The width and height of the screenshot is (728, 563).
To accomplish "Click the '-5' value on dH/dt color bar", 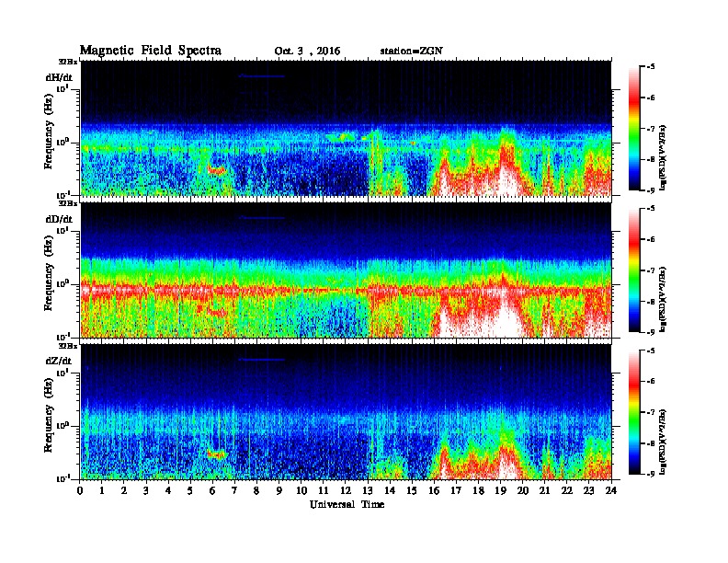I will point(651,67).
